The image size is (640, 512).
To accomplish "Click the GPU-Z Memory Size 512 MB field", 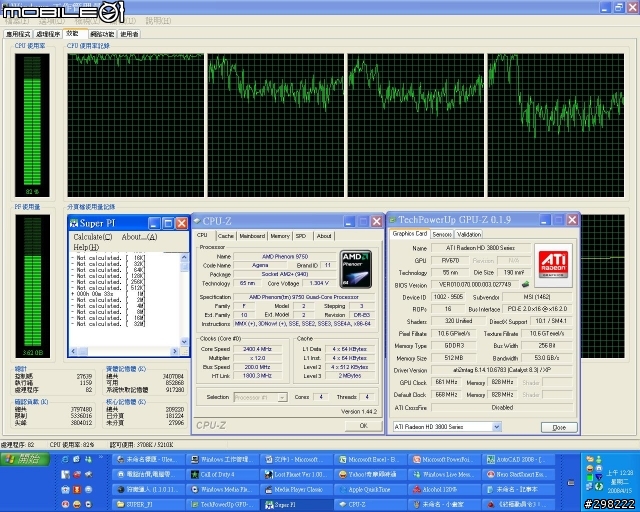I will pyautogui.click(x=454, y=358).
